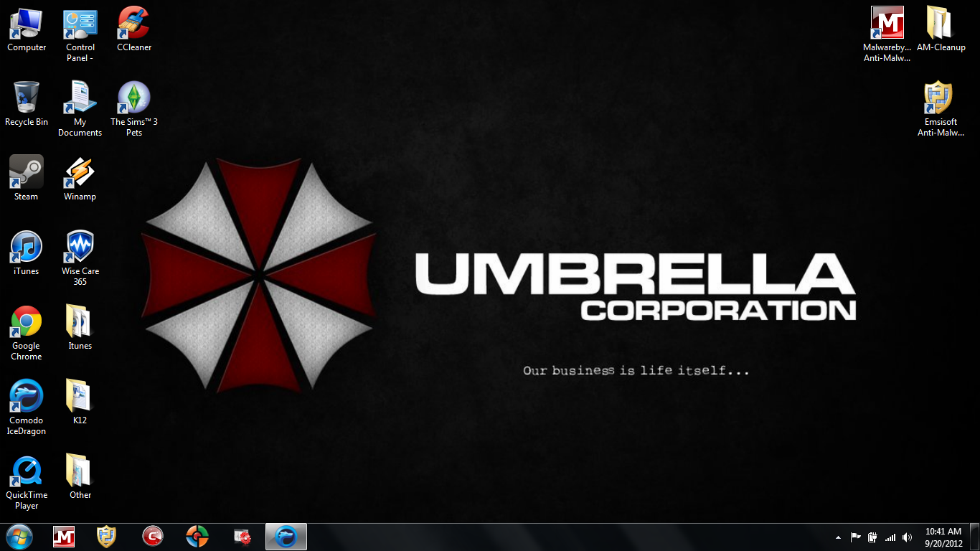This screenshot has width=980, height=551.
Task: Select the Recycle Bin icon
Action: [27, 105]
